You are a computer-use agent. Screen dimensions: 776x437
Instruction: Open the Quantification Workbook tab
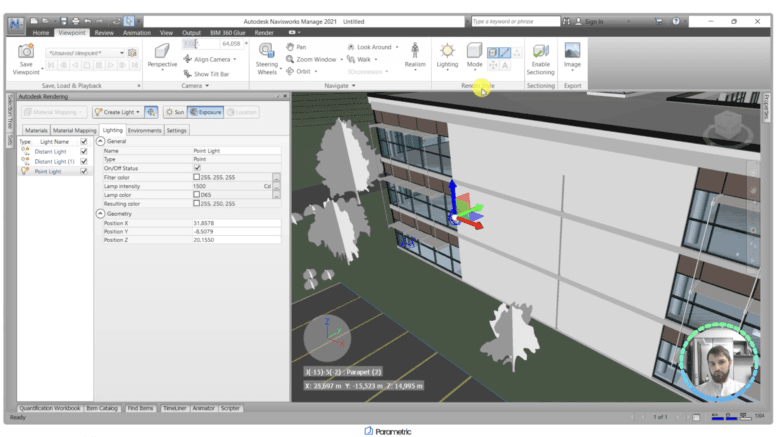click(x=49, y=408)
